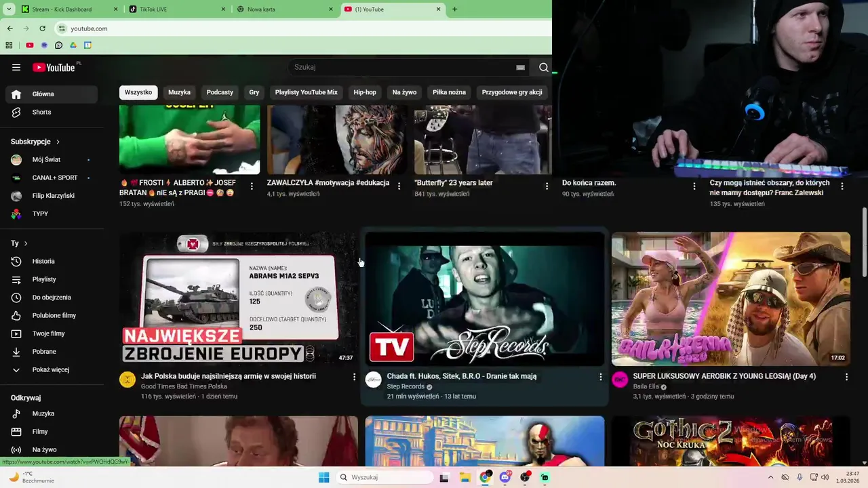Open the apps grid bookmark icon
This screenshot has width=868, height=488.
click(9, 45)
